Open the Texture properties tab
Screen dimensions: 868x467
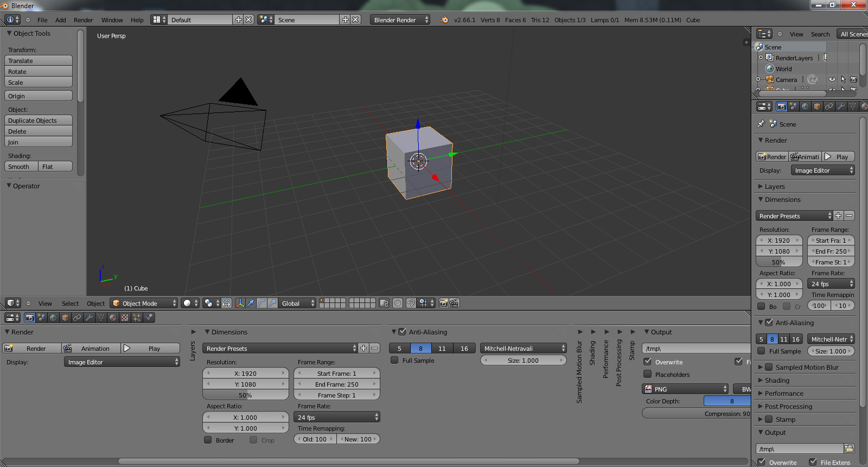125,318
